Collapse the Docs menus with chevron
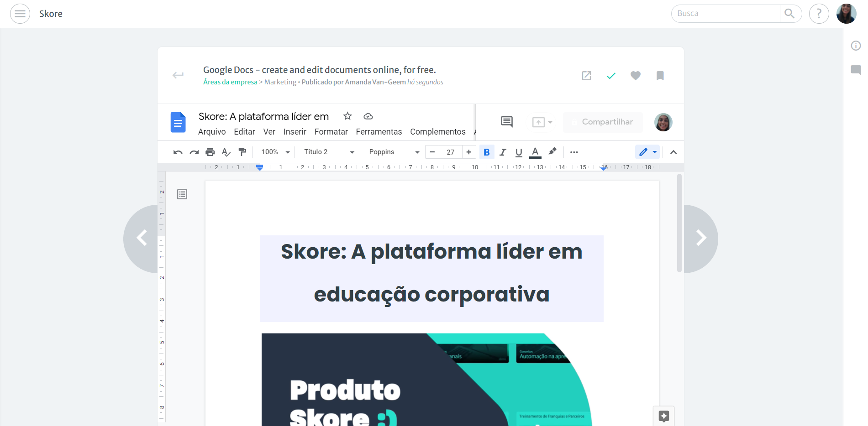Screen dimensions: 868x426 coord(673,152)
